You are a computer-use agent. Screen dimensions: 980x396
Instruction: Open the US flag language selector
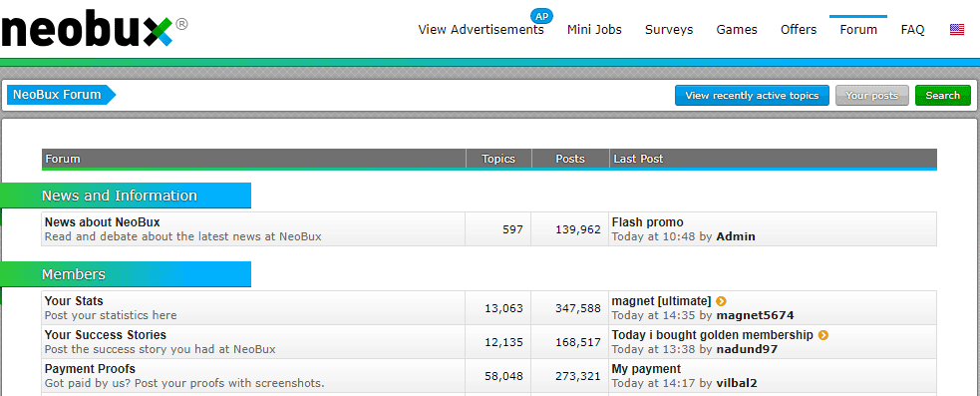957,29
